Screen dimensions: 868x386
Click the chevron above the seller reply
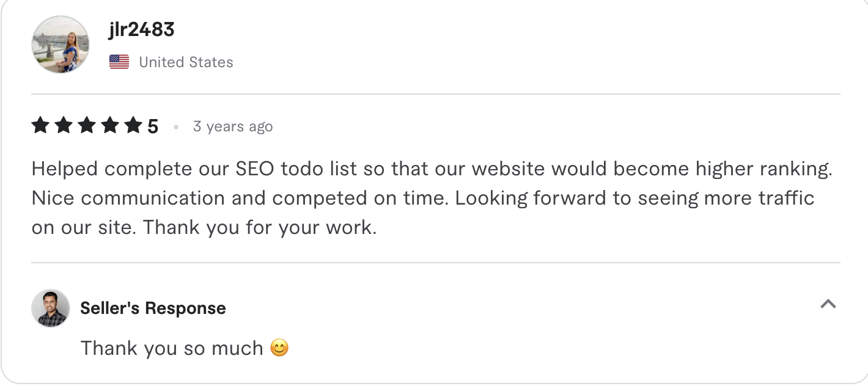coord(828,303)
